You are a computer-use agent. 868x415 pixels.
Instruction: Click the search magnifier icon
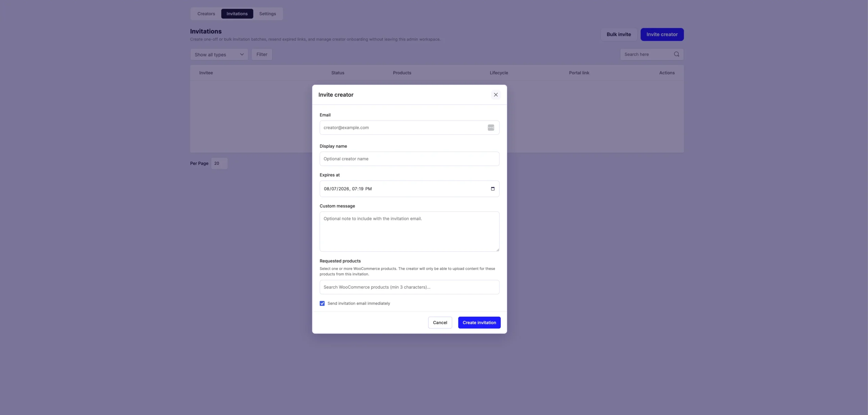(676, 54)
